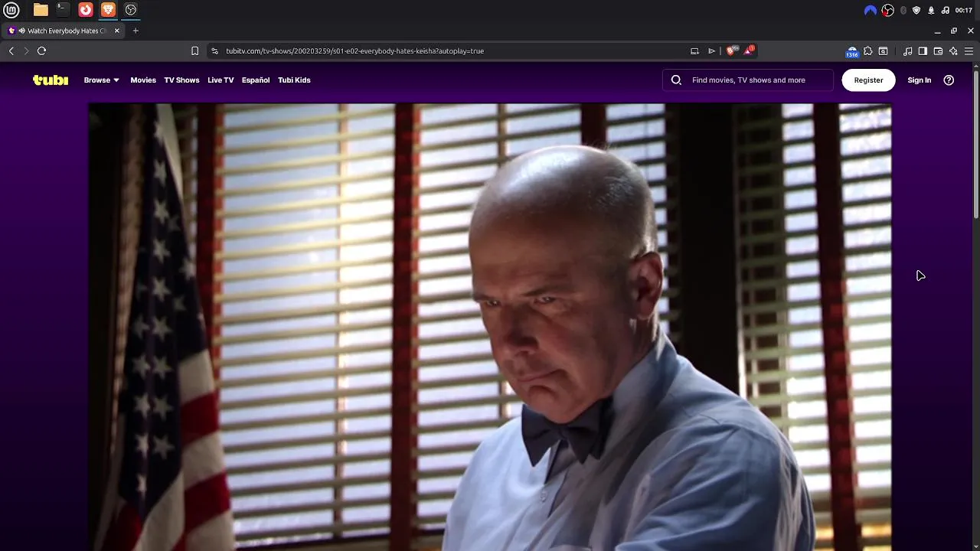Open the shield tray icon
Image resolution: width=980 pixels, height=551 pixels.
click(x=916, y=10)
